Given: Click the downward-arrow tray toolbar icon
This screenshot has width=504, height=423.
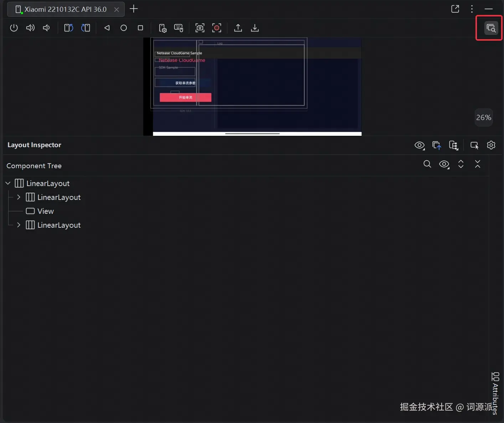Looking at the screenshot, I should [255, 28].
